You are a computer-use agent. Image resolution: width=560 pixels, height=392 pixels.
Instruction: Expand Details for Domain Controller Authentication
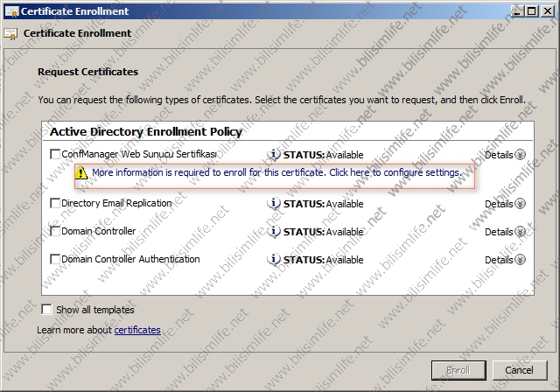505,260
